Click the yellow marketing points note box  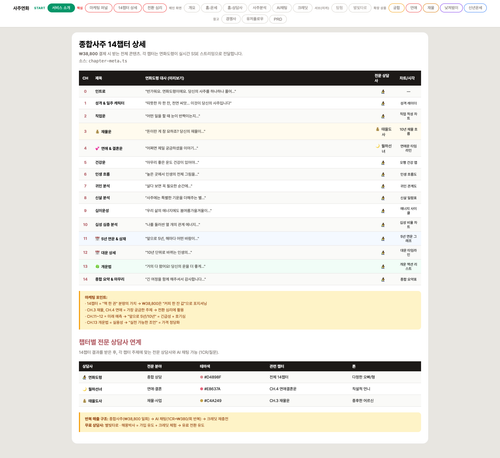(250, 310)
